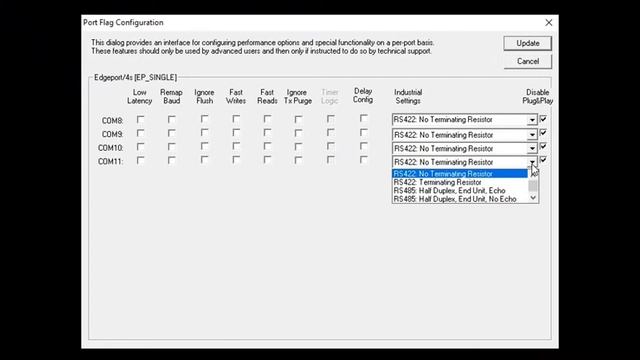
Task: Check Delay Config for COM8
Action: pos(363,119)
